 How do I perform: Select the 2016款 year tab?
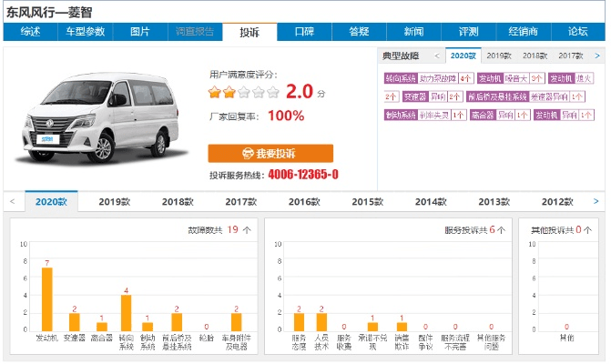coord(304,202)
